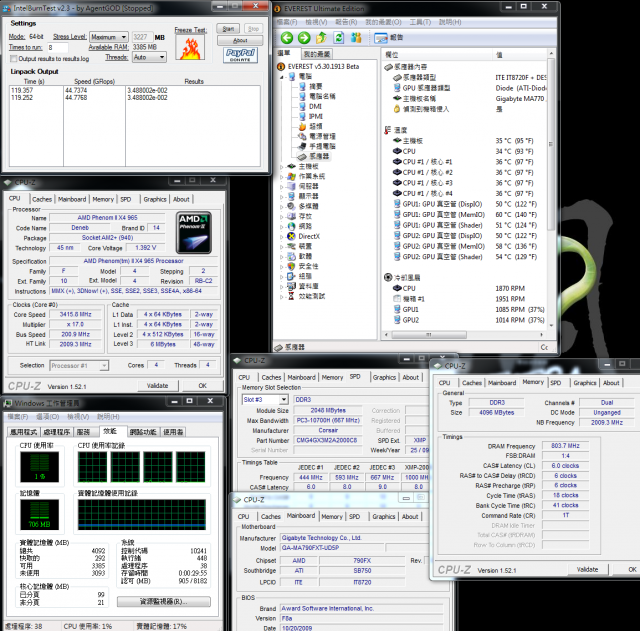Click the Up folder icon in EVEREST toolbar
Viewport: 640px width, 631px height.
[x=321, y=38]
